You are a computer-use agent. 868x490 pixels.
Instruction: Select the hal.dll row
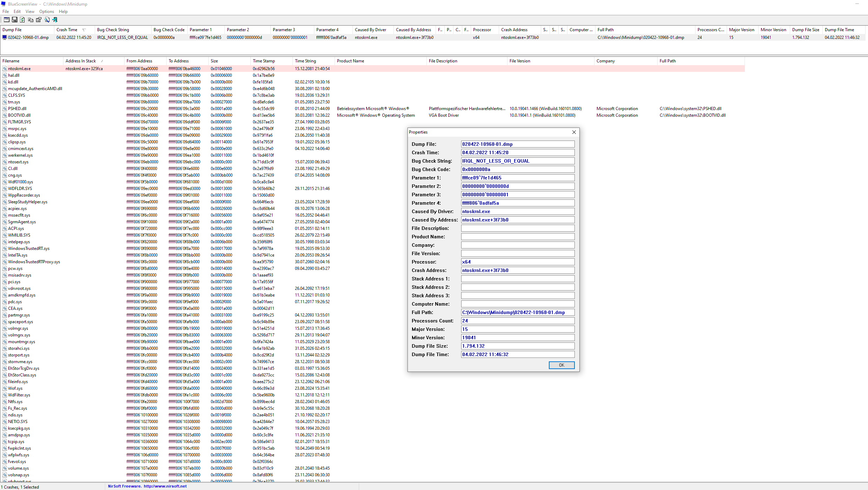[14, 75]
